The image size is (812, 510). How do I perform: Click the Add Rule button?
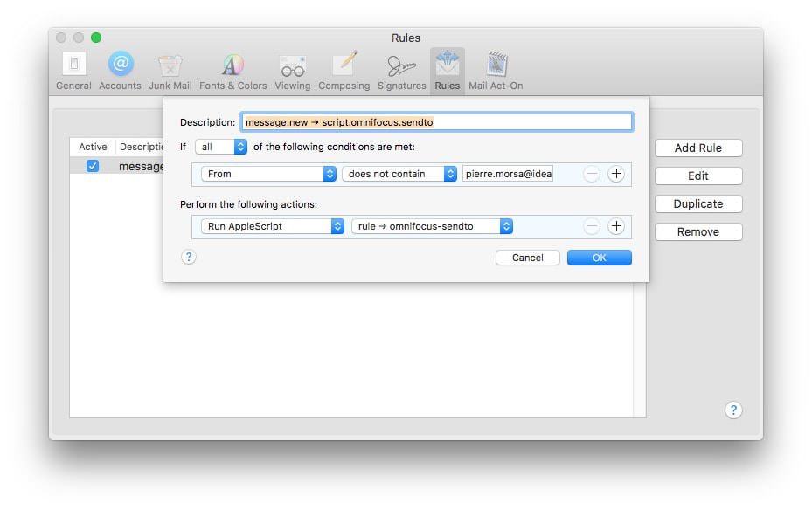point(698,148)
